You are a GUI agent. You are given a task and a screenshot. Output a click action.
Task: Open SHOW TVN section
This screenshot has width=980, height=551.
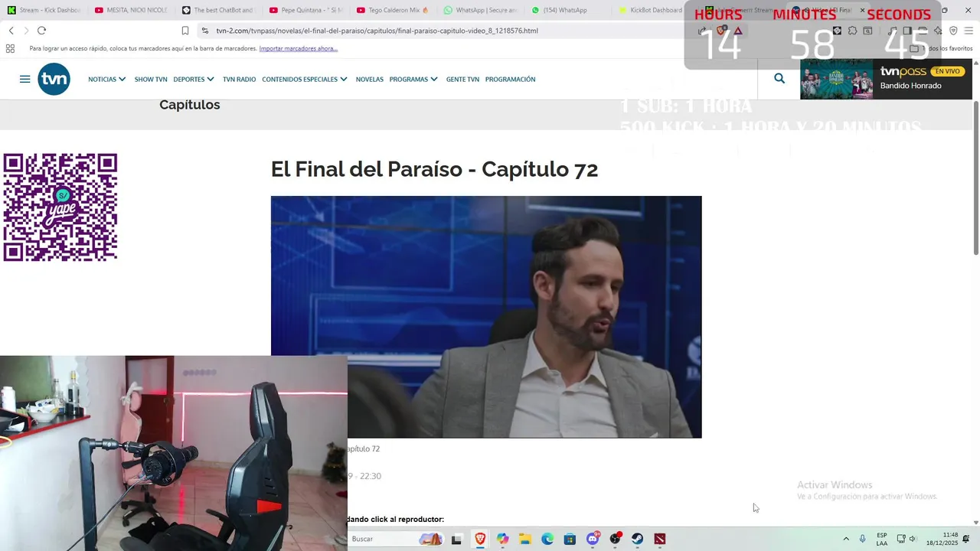point(151,79)
